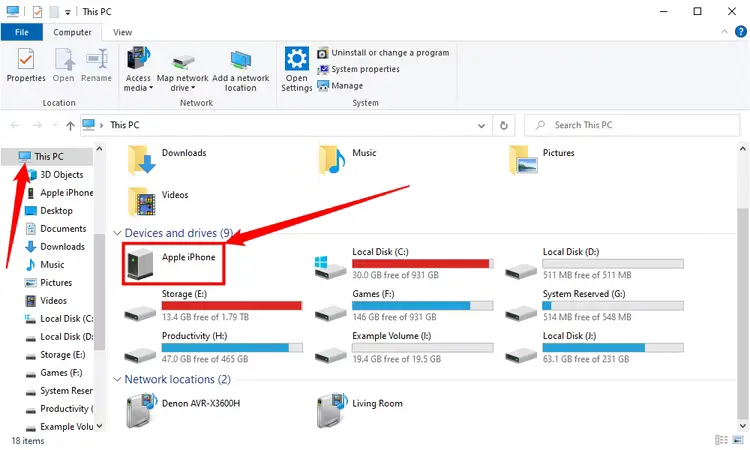Select the Pictures folder icon
This screenshot has width=750, height=450.
[523, 159]
